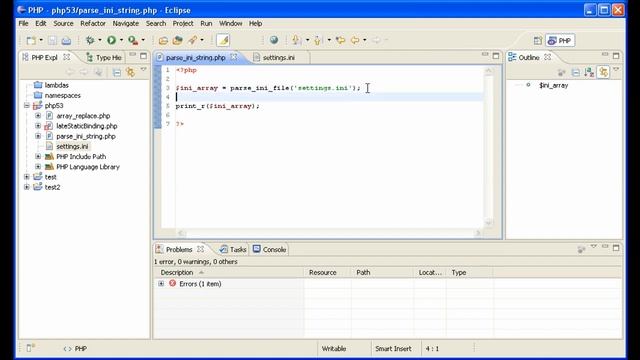The width and height of the screenshot is (640, 360).
Task: Select $ini_array in the Outline
Action: tap(553, 85)
